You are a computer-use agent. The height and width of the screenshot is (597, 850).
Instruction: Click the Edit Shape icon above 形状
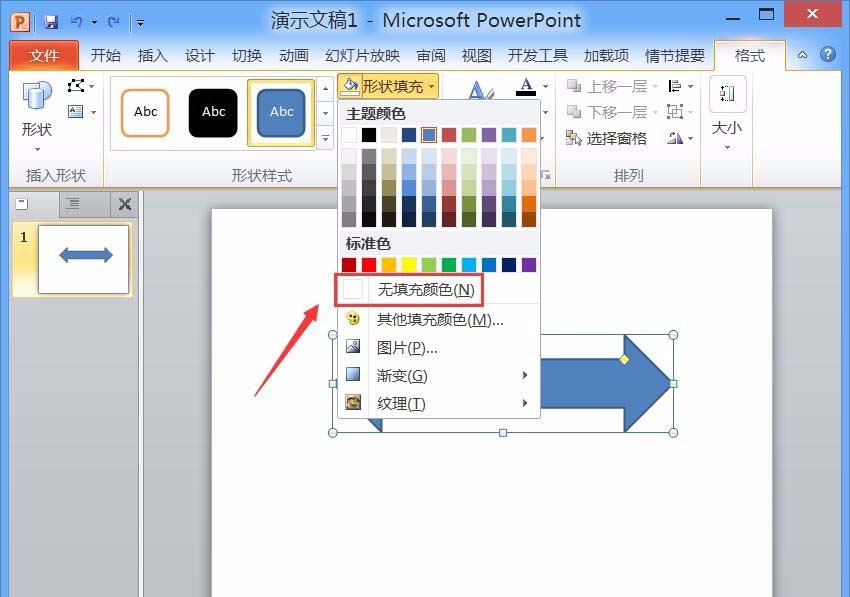pos(76,85)
